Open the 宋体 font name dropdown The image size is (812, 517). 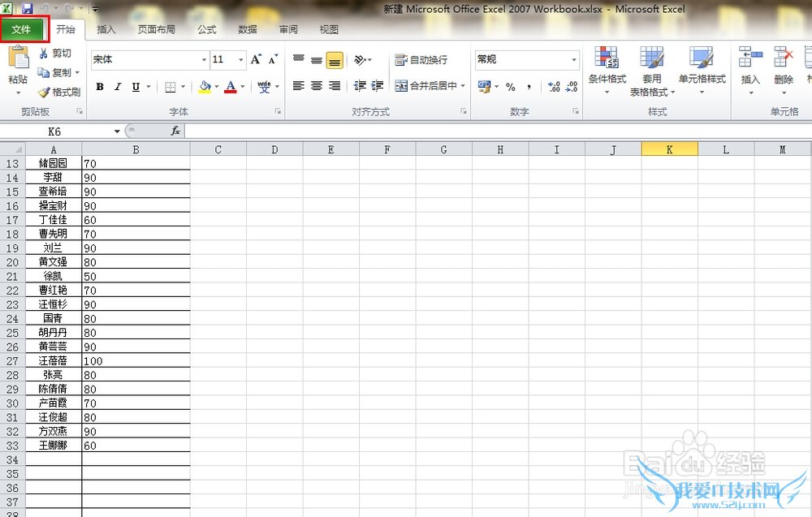click(204, 60)
